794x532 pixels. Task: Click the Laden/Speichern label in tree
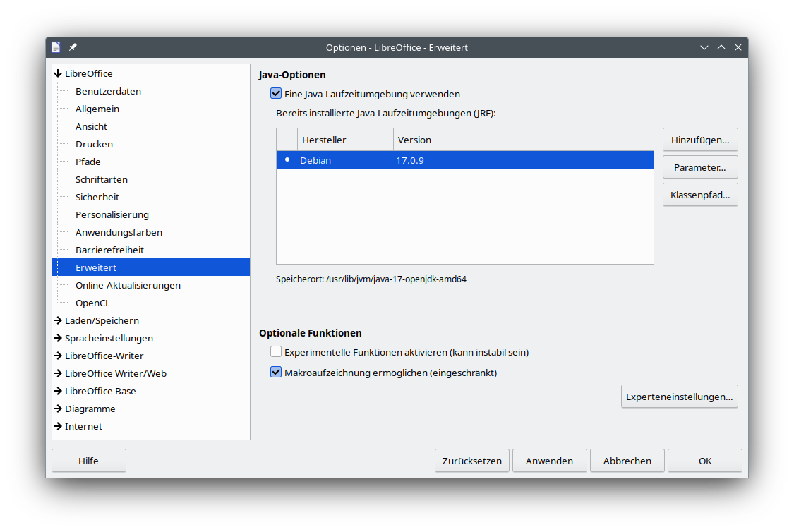pyautogui.click(x=102, y=320)
